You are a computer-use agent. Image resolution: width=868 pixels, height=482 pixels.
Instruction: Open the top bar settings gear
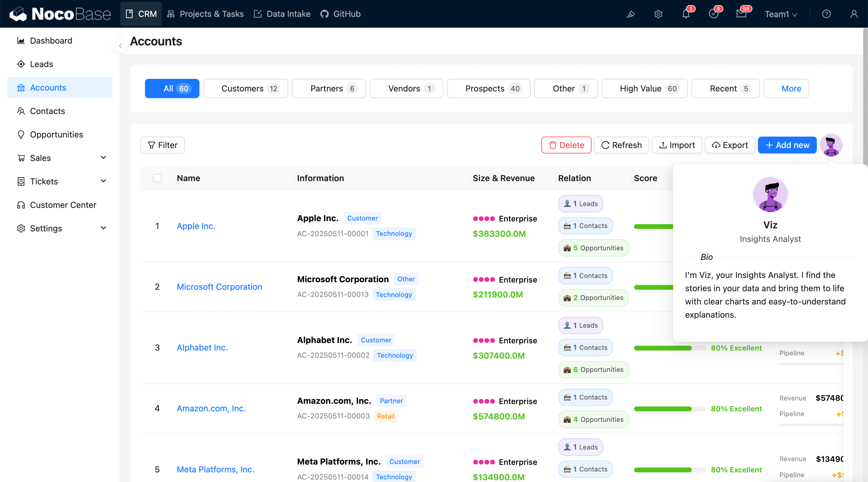pyautogui.click(x=658, y=14)
